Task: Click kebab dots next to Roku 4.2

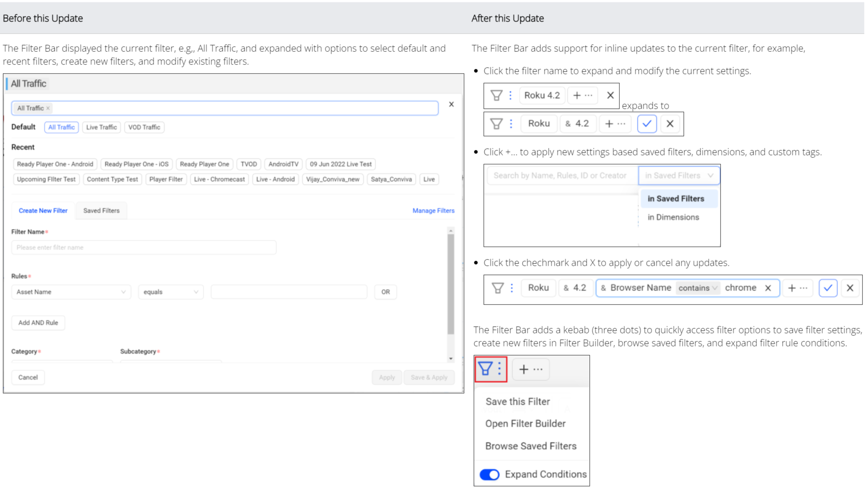Action: click(x=510, y=95)
